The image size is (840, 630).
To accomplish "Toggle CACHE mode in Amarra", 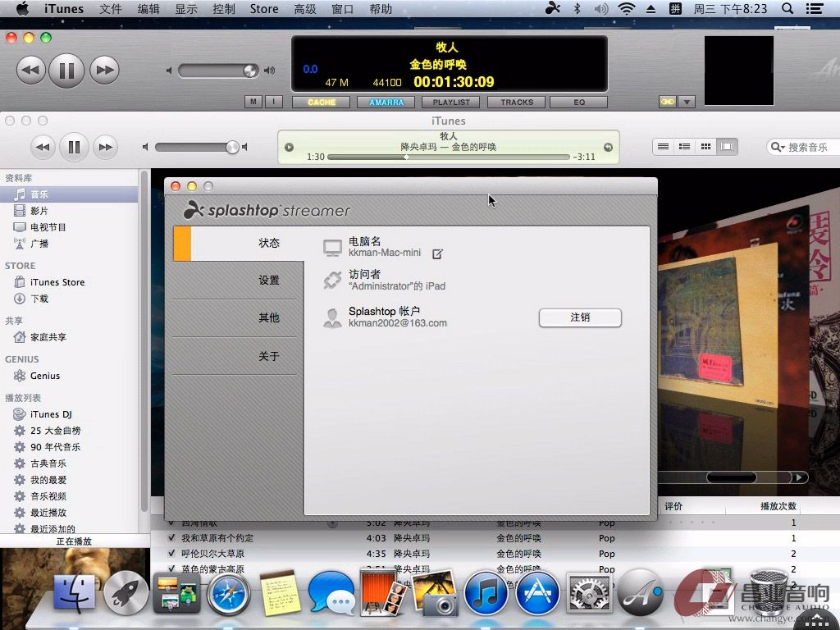I will (x=322, y=103).
